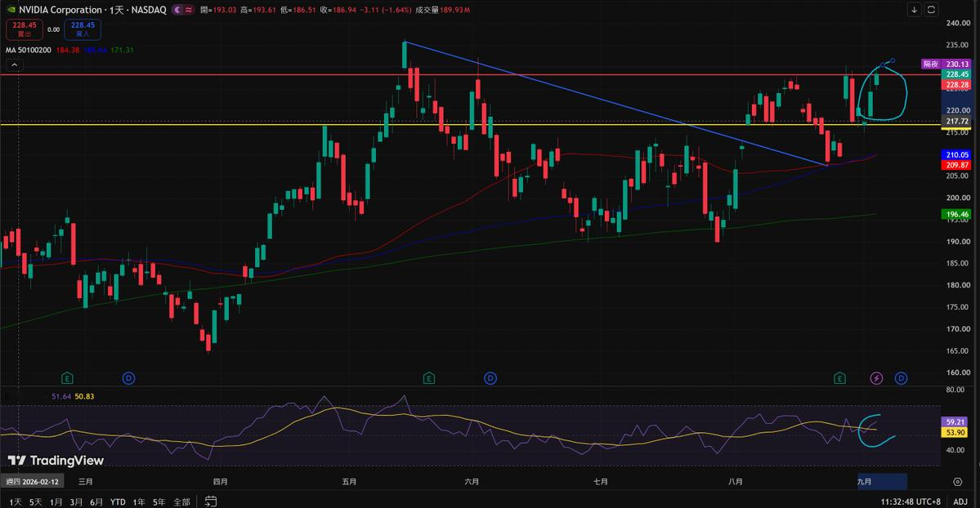This screenshot has width=980, height=508.
Task: Select the 6月 time range
Action: [96, 501]
